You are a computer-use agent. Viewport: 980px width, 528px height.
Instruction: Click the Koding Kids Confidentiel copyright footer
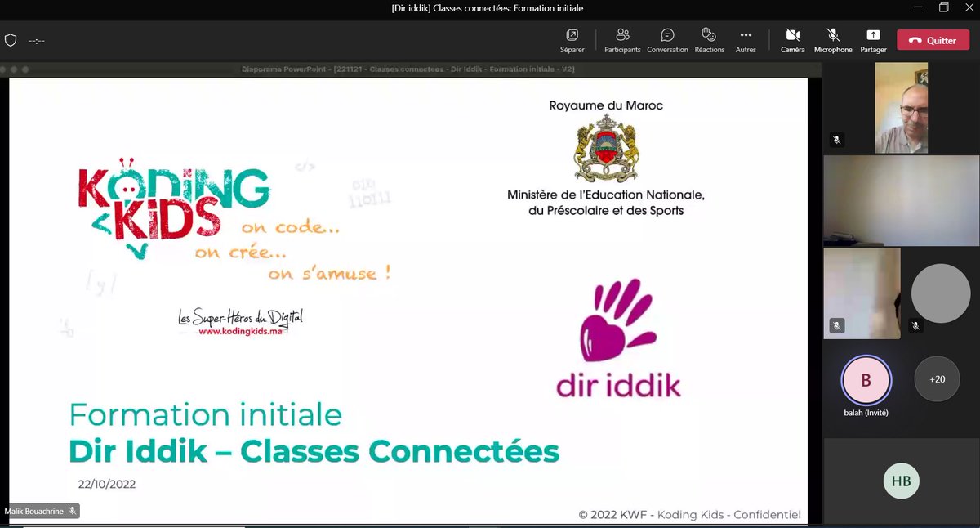pyautogui.click(x=690, y=514)
